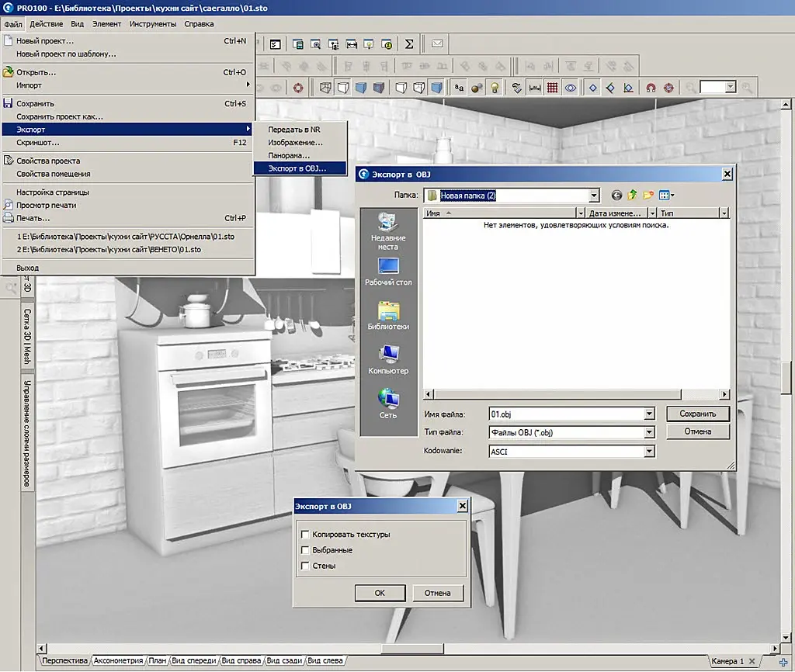Select the solid blue cube shading icon
Screen dimensions: 795x672
[361, 88]
